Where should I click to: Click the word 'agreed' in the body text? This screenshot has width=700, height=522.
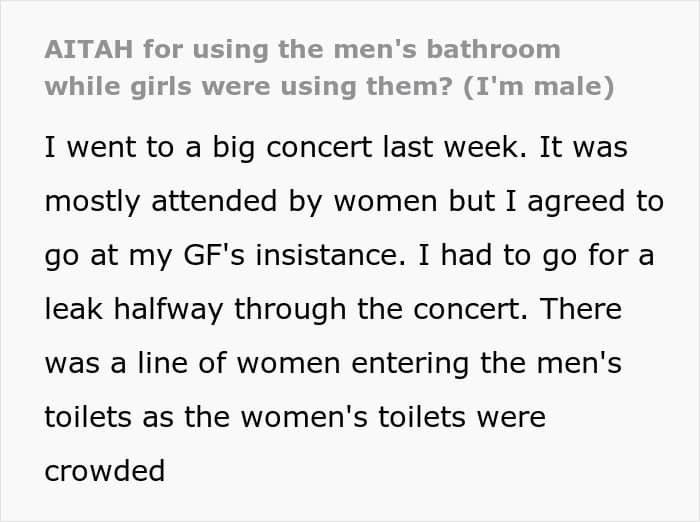(x=576, y=202)
